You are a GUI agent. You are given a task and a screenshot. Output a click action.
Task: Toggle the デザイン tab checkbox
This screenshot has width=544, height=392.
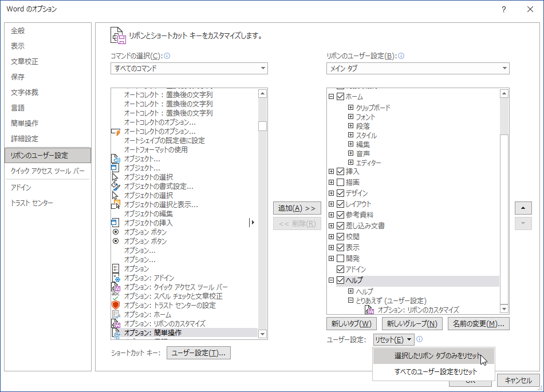(340, 193)
